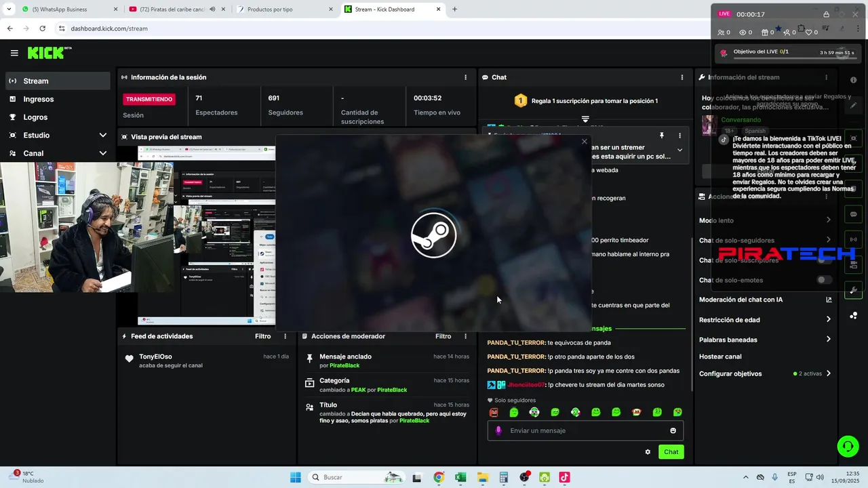The image size is (868, 488).
Task: Open Ingresos in the sidebar
Action: (58, 99)
